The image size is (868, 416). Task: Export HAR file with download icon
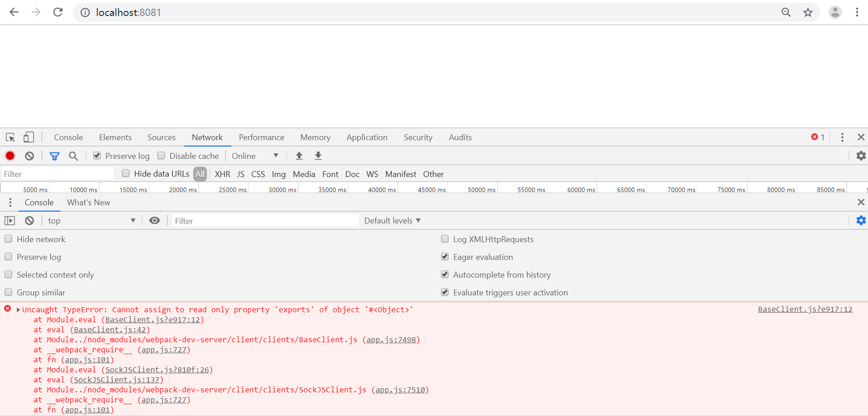coord(318,156)
